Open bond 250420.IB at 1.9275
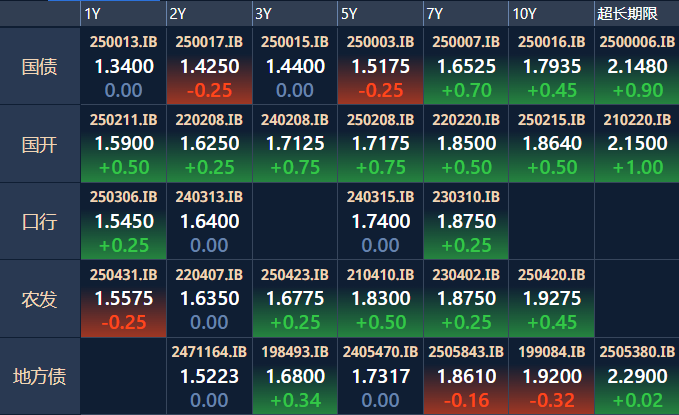 551,299
